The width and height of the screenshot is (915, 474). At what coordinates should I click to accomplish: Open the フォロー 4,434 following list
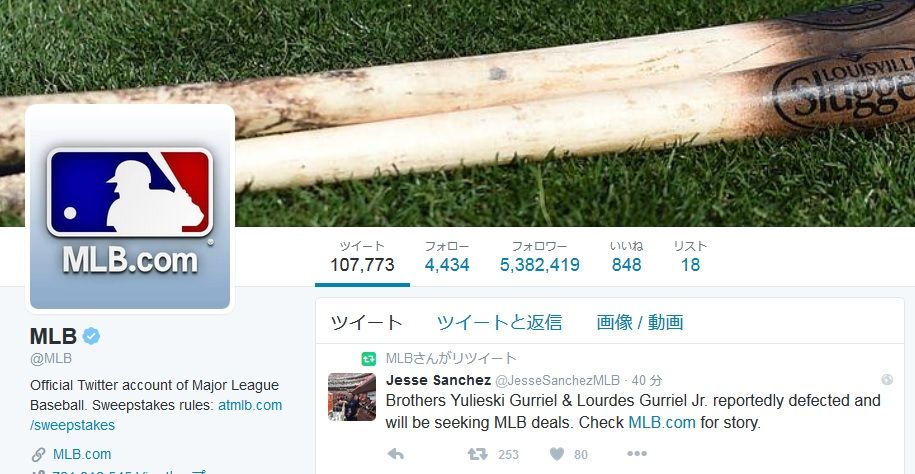pos(447,257)
